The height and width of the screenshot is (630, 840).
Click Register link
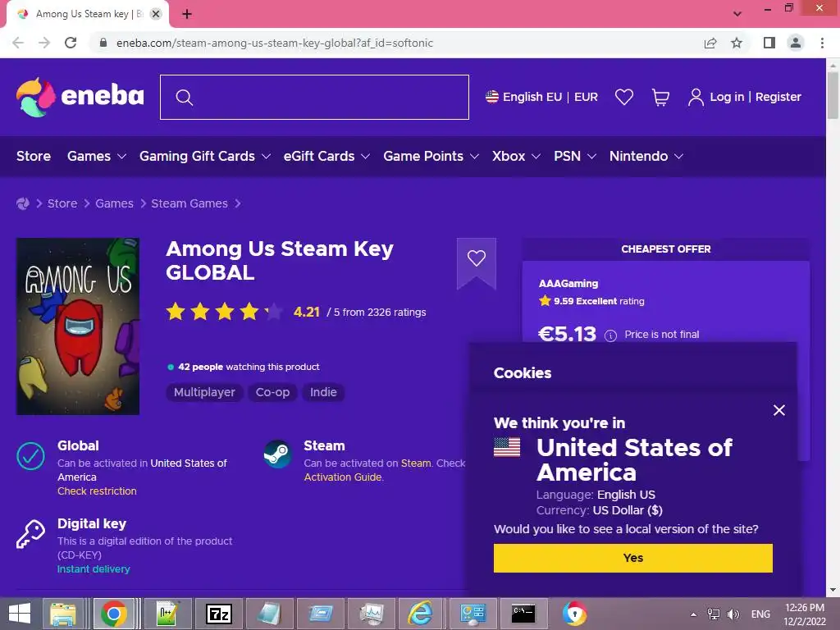click(778, 97)
